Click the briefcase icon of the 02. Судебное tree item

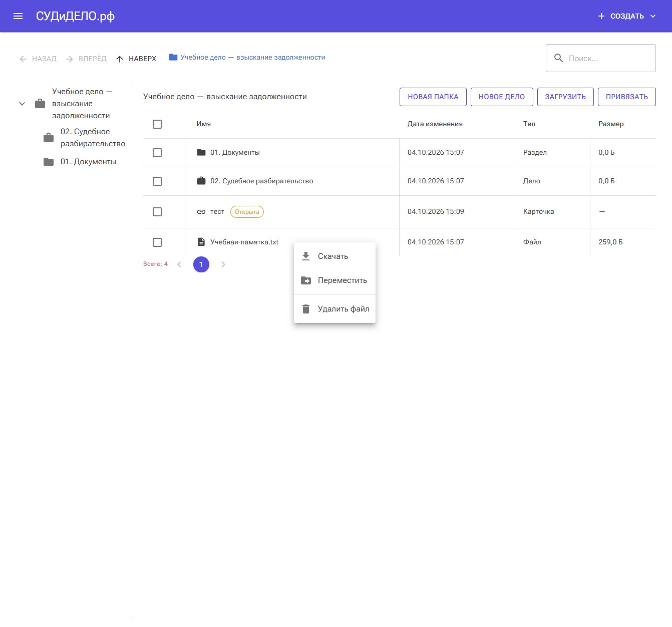[x=49, y=138]
